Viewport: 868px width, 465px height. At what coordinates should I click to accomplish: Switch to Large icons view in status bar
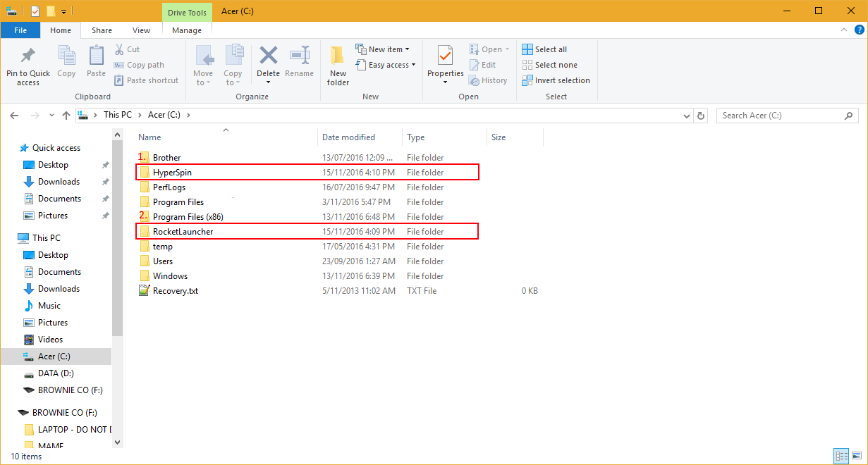(855, 456)
